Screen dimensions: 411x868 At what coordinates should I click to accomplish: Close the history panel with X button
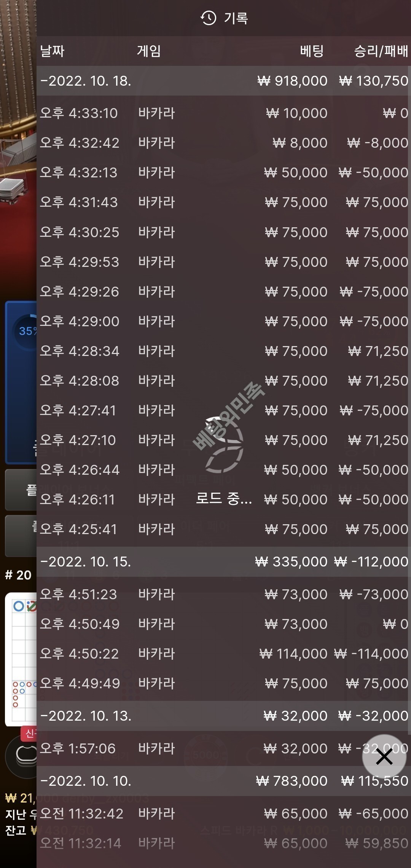coord(384,756)
